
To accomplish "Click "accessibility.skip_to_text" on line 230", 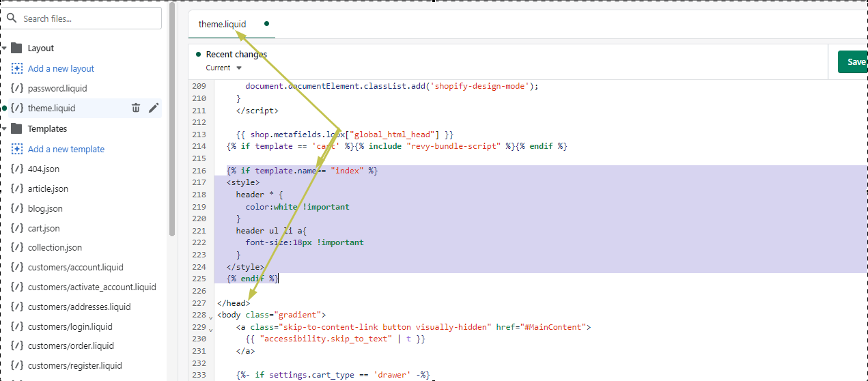I will 325,339.
